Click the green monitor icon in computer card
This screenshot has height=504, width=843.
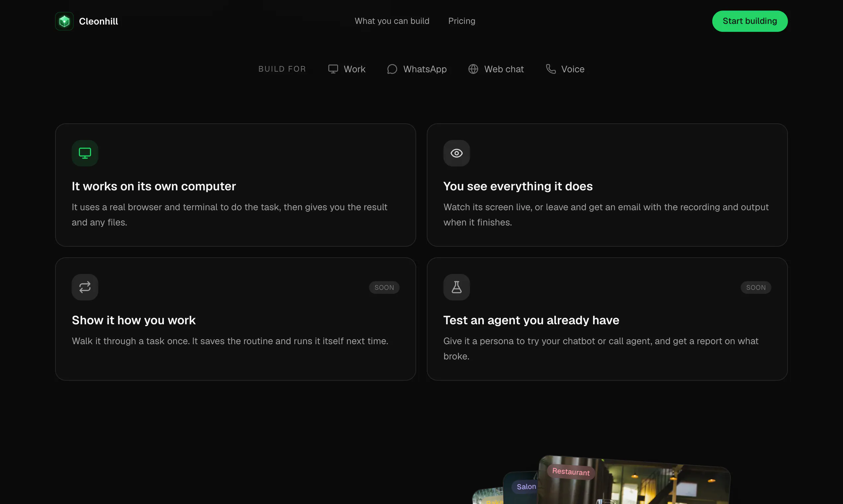85,153
